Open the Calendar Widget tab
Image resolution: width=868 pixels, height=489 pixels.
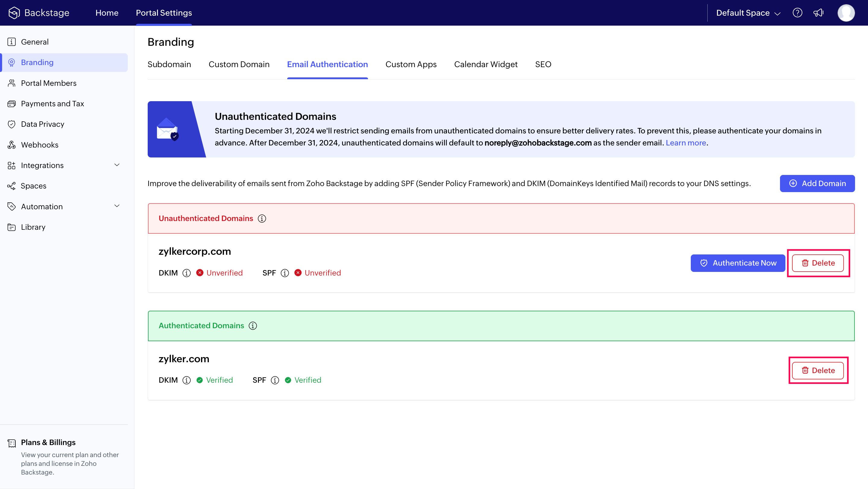point(486,64)
